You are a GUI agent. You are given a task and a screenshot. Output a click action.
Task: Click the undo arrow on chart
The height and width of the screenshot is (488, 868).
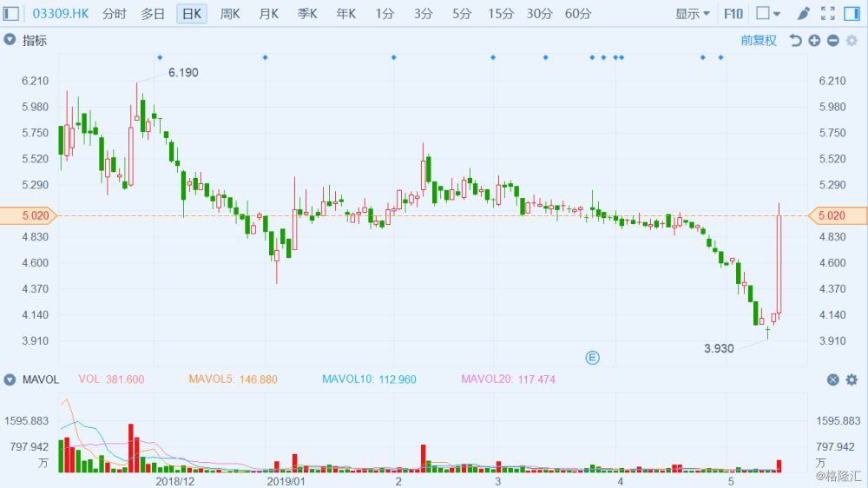(795, 40)
